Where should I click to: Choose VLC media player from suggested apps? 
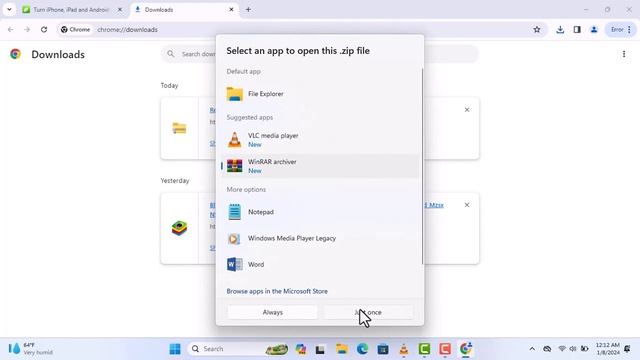320,140
